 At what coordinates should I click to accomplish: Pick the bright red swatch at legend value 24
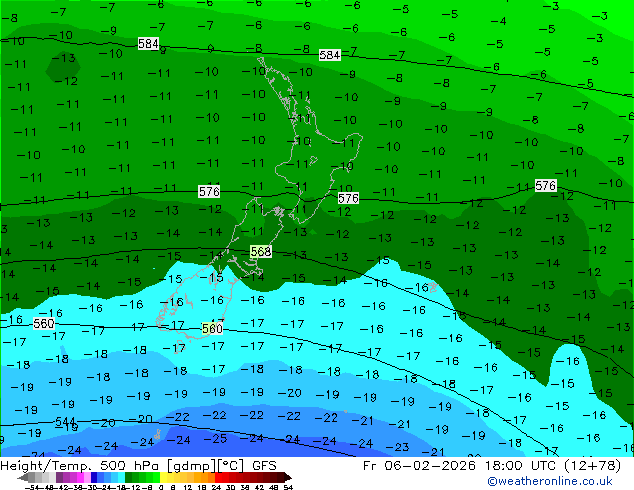(218, 477)
